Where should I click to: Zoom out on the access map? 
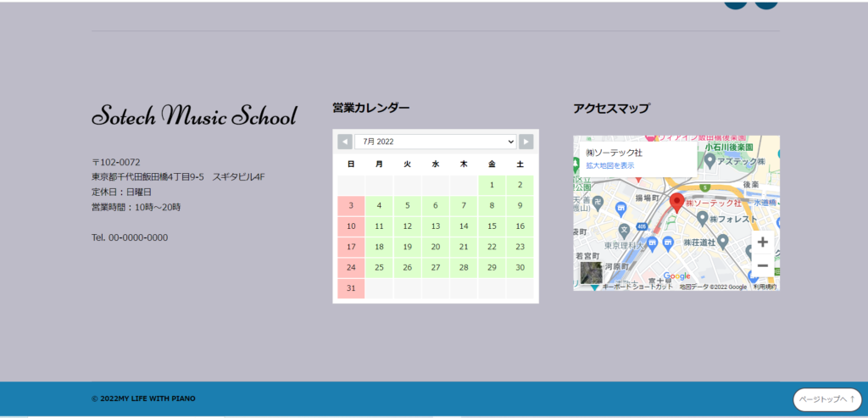(762, 265)
